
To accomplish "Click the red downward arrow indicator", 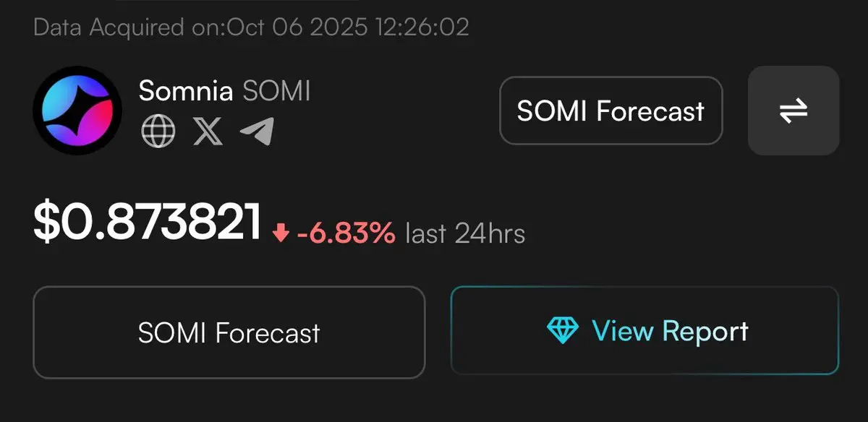I will point(281,233).
